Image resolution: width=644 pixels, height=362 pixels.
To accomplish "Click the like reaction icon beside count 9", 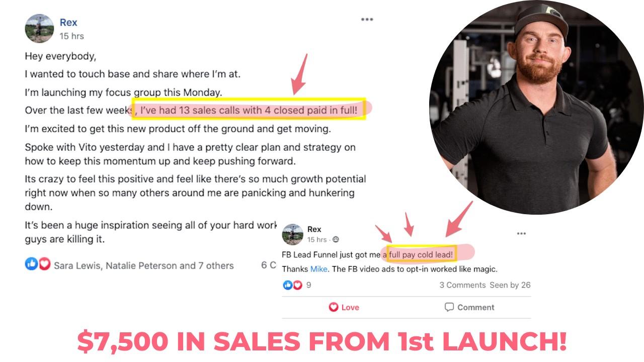I will pos(287,285).
